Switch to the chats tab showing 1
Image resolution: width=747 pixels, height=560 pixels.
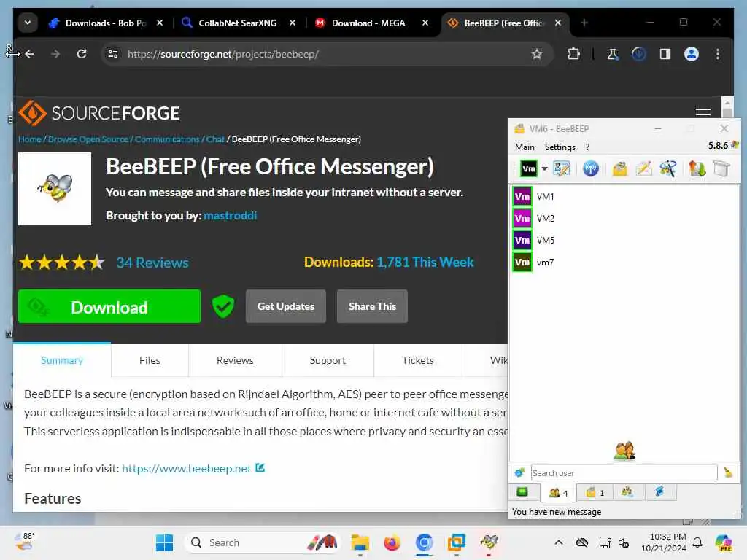coord(595,492)
